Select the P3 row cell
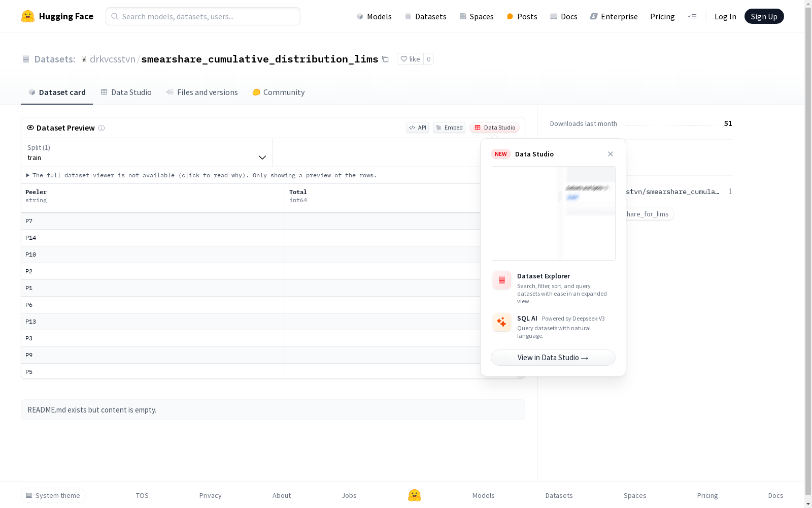Screen dimensions: 812x508 [153, 338]
